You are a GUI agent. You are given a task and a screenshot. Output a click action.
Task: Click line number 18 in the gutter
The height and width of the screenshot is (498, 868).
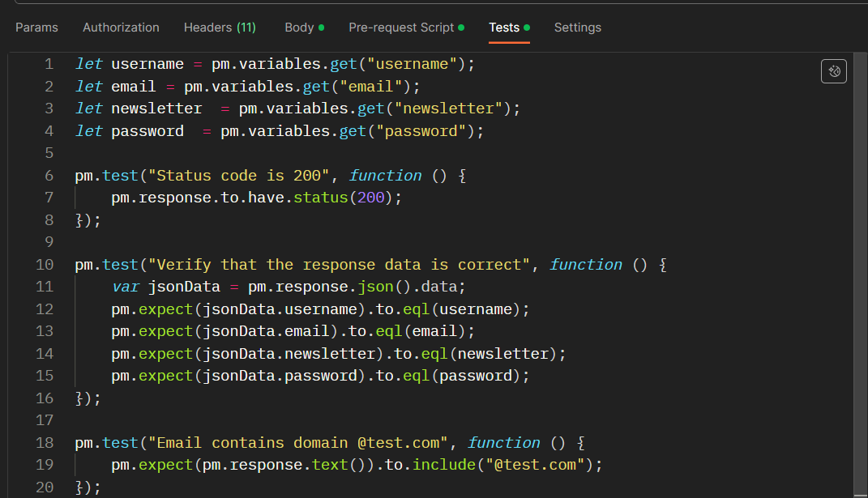click(x=45, y=443)
